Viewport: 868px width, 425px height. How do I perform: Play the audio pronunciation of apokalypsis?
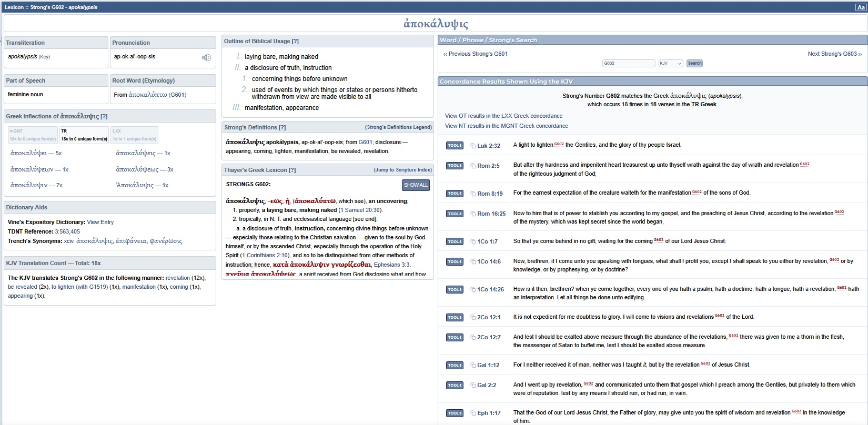(206, 57)
